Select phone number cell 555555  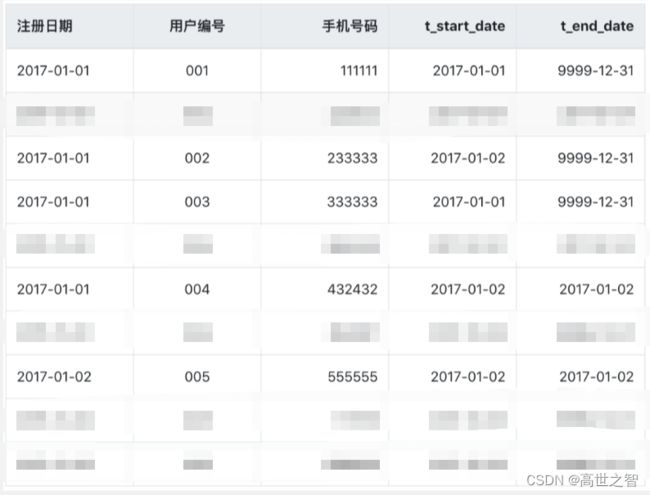[352, 376]
